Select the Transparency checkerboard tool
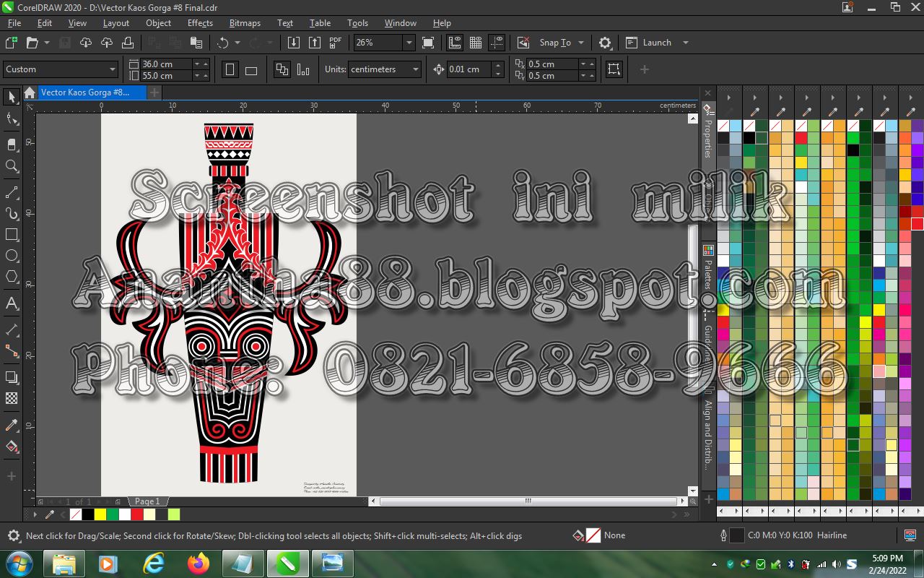Screen dimensions: 924x578 pyautogui.click(x=12, y=398)
